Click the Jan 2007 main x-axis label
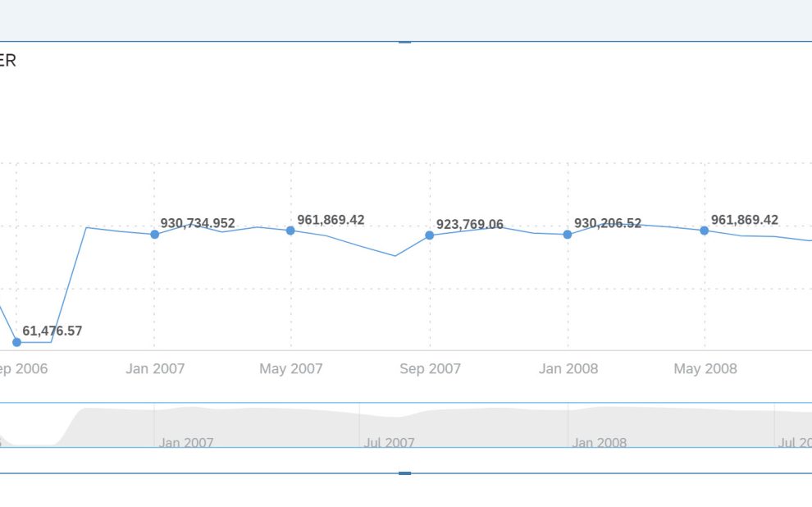812x507 pixels. (x=155, y=369)
